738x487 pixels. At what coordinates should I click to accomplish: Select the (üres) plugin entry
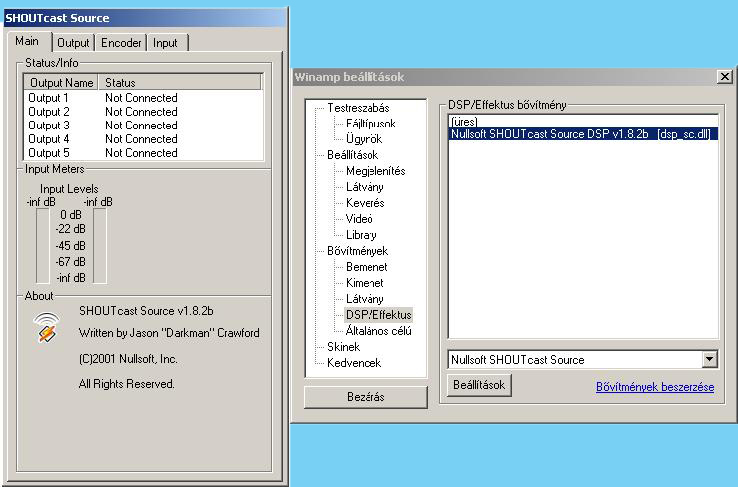coord(583,121)
